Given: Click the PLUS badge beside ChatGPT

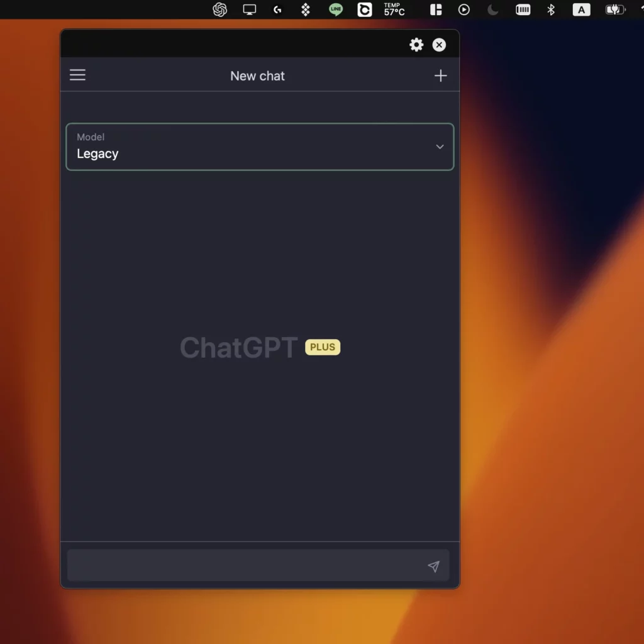Looking at the screenshot, I should pyautogui.click(x=323, y=347).
